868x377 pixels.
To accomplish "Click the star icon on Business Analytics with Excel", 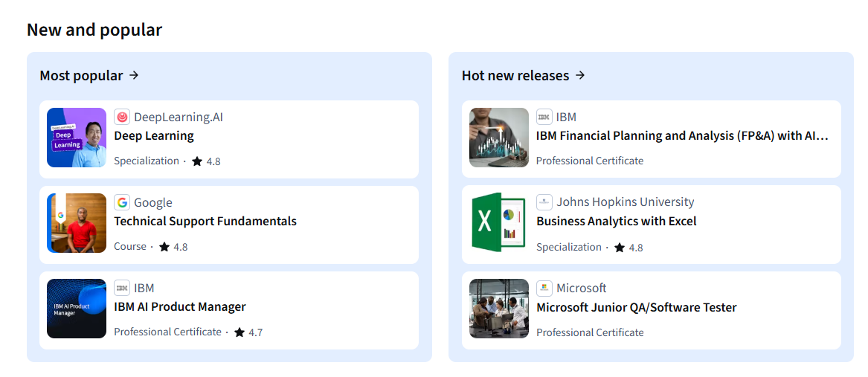I will (620, 248).
